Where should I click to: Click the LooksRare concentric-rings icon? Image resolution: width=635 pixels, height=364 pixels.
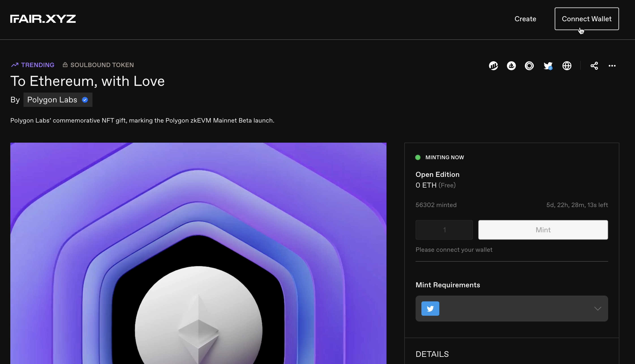(x=529, y=66)
